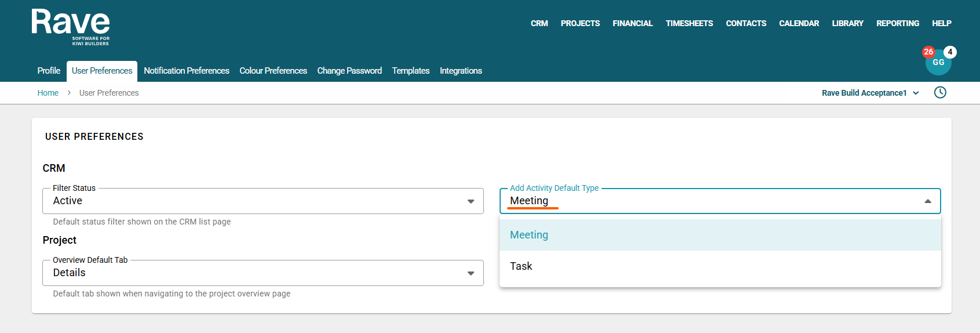Image resolution: width=980 pixels, height=333 pixels.
Task: Go to the Change Password tab
Action: (x=349, y=71)
